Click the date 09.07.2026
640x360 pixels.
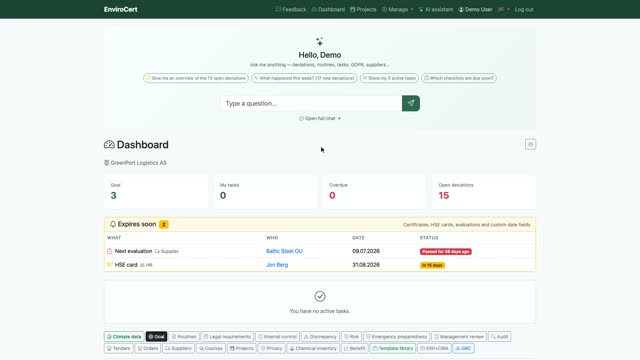pyautogui.click(x=366, y=251)
